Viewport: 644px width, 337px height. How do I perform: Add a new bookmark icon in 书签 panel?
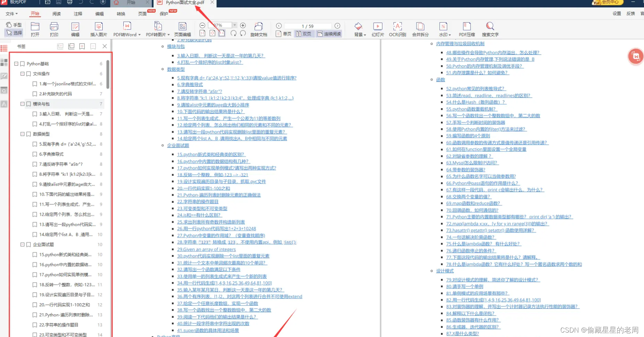click(x=82, y=46)
